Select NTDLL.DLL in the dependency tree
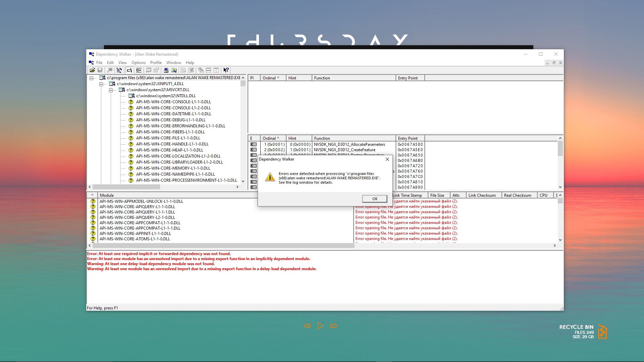This screenshot has height=362, width=644. tap(166, 96)
